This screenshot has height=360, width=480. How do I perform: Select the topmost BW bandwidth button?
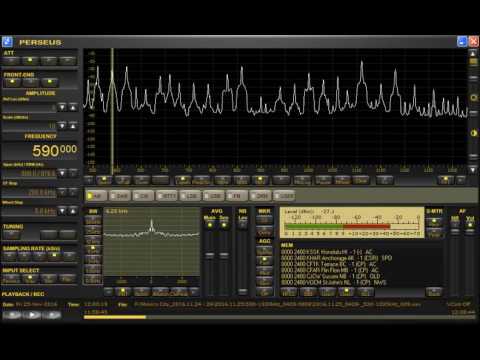tap(93, 220)
